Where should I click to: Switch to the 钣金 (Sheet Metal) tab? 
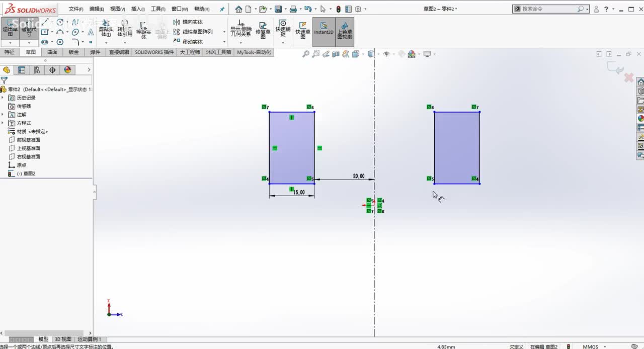74,52
